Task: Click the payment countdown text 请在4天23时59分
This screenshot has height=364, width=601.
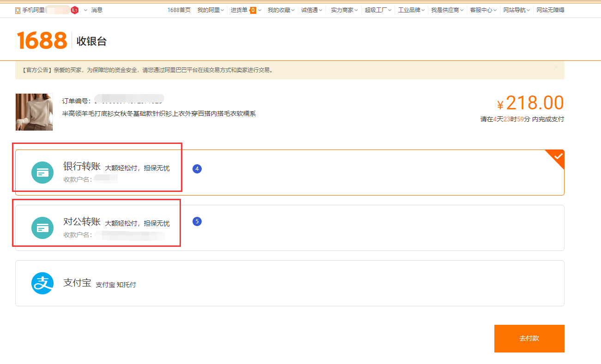Action: pyautogui.click(x=522, y=119)
